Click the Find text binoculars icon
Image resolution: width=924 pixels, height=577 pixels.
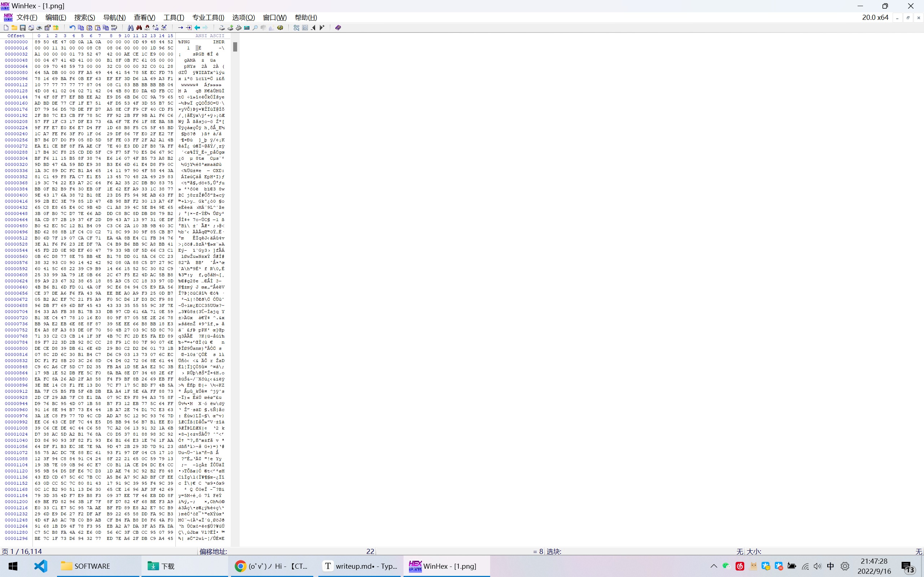click(131, 27)
